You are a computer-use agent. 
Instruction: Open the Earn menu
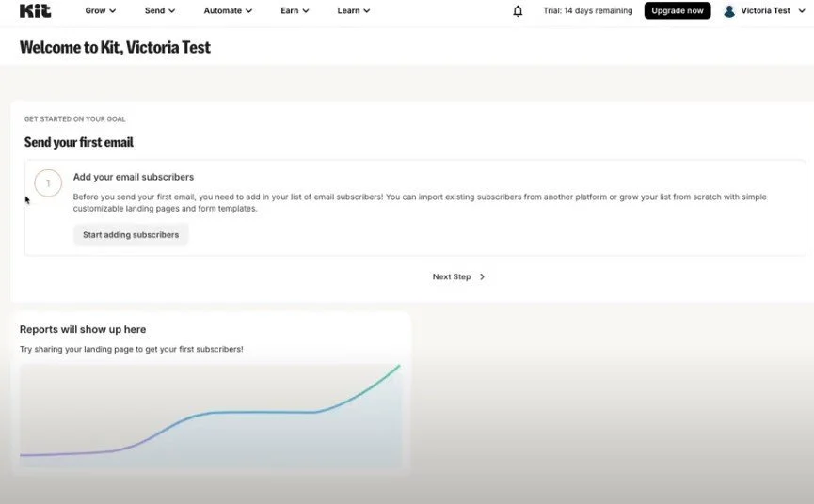click(x=295, y=11)
